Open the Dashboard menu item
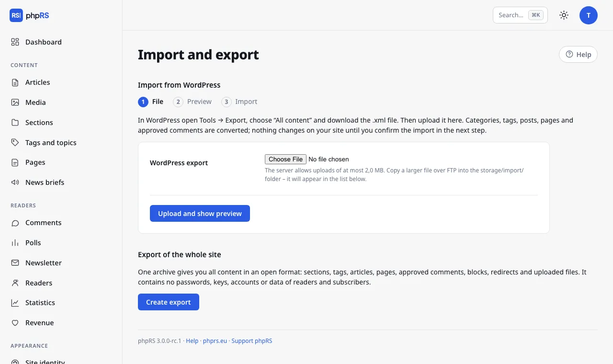The width and height of the screenshot is (613, 364). [61, 42]
